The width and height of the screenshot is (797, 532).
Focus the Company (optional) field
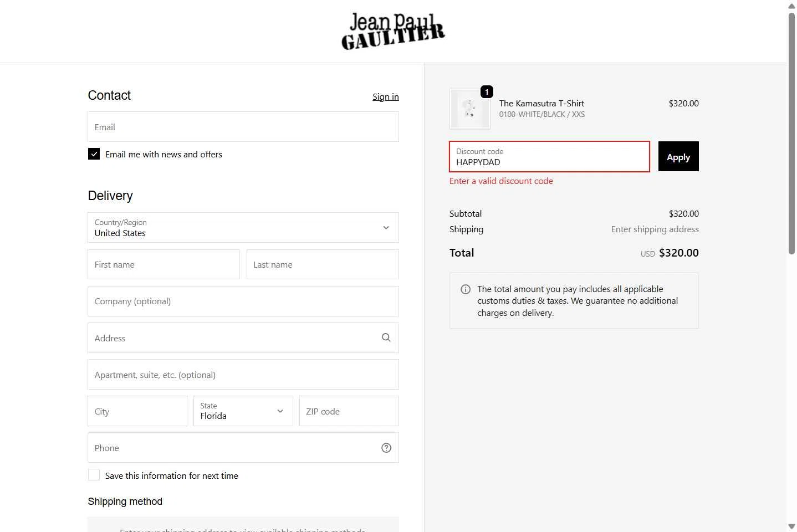pos(243,301)
